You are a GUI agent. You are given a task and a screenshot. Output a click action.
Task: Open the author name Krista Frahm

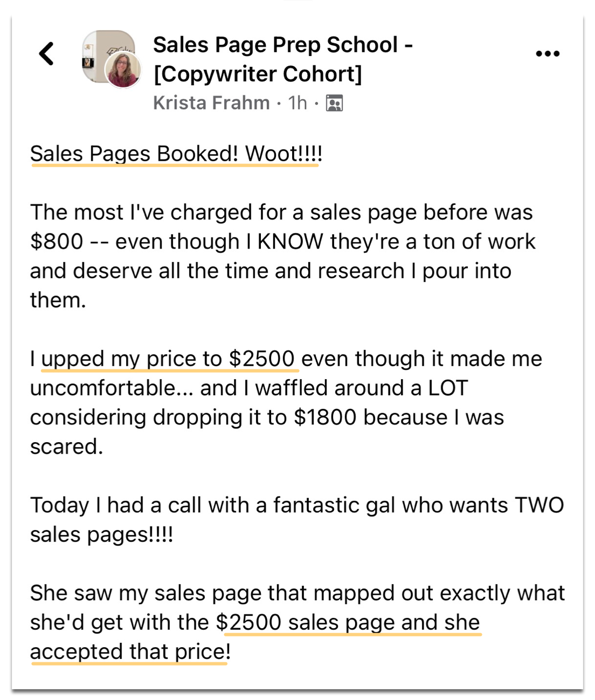point(211,102)
